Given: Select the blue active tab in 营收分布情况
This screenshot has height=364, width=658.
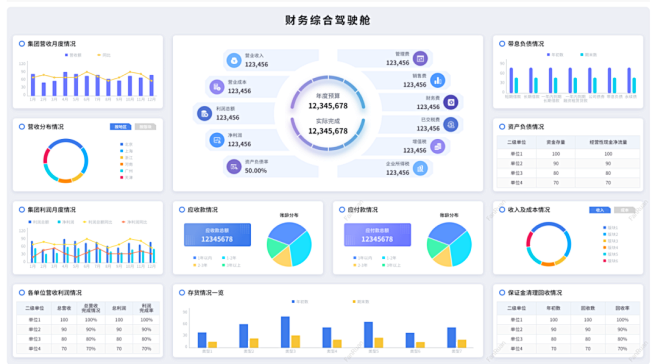Looking at the screenshot, I should click(x=120, y=126).
